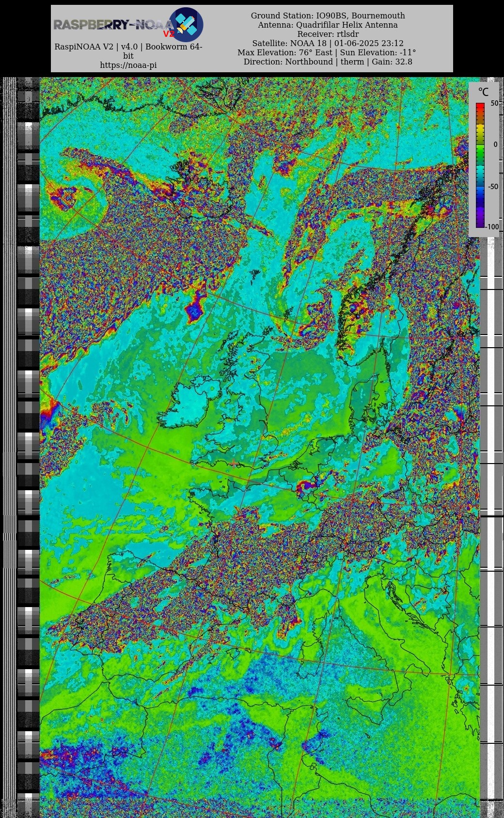The image size is (504, 818).
Task: Click the Ireland landmass on the map
Action: tap(190, 401)
